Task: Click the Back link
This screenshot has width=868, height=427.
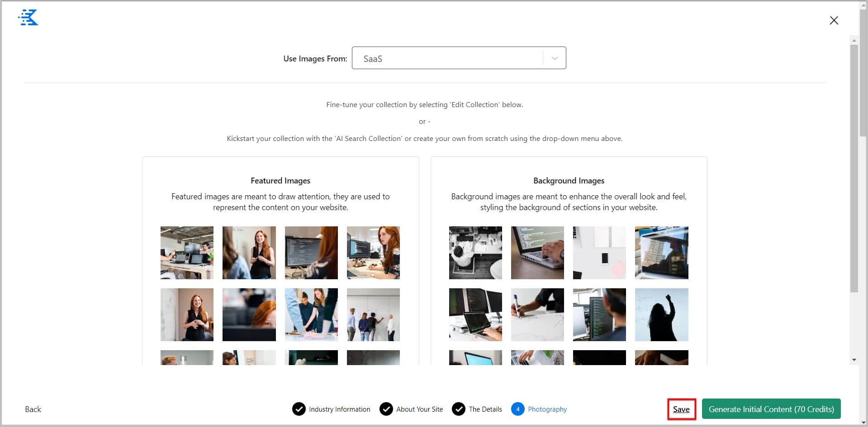Action: [33, 409]
